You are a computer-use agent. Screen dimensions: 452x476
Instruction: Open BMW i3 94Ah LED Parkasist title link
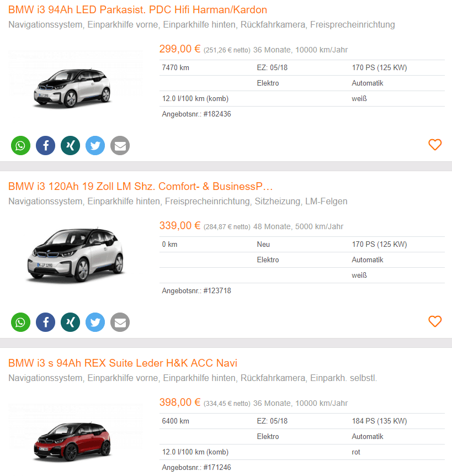[137, 10]
